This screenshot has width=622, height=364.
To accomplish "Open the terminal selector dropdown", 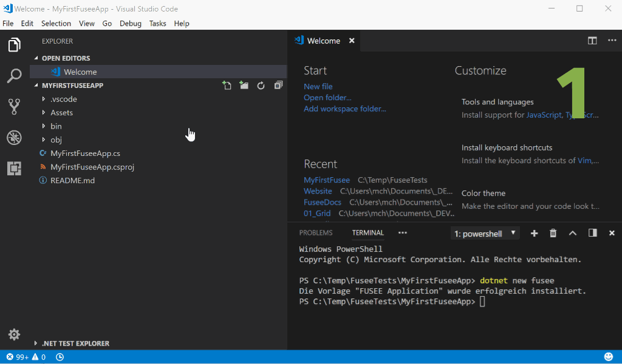I will pyautogui.click(x=485, y=234).
